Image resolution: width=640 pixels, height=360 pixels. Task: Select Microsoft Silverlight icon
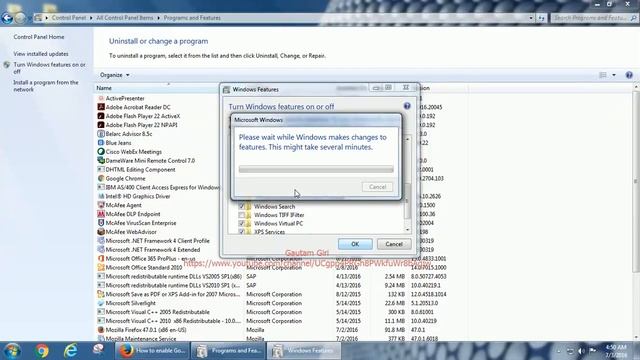coord(101,303)
